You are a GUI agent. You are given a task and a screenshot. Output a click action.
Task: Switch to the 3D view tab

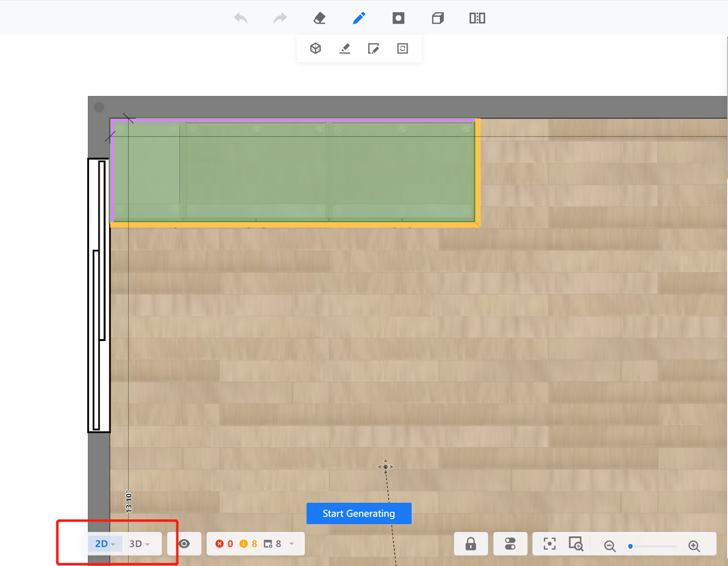(x=136, y=544)
